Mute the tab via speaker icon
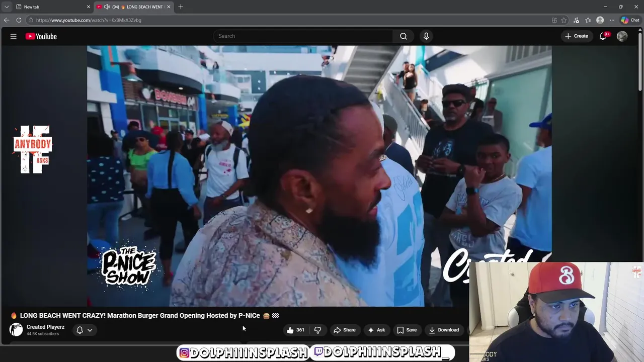Screen dimensions: 644x362 coord(107,7)
